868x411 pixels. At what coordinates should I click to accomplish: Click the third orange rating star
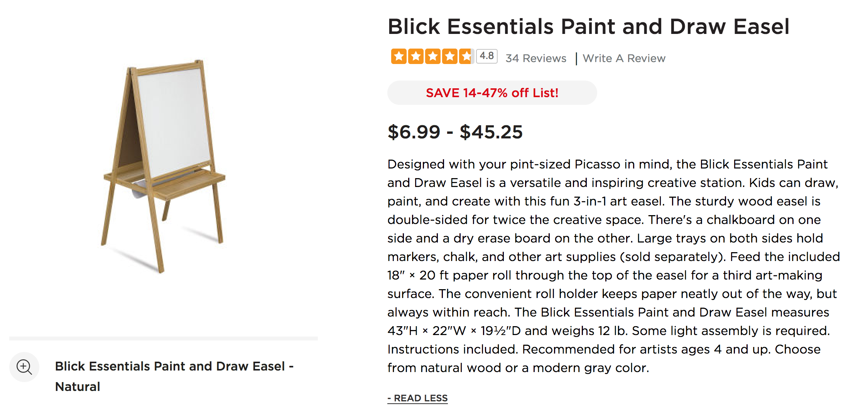[433, 57]
